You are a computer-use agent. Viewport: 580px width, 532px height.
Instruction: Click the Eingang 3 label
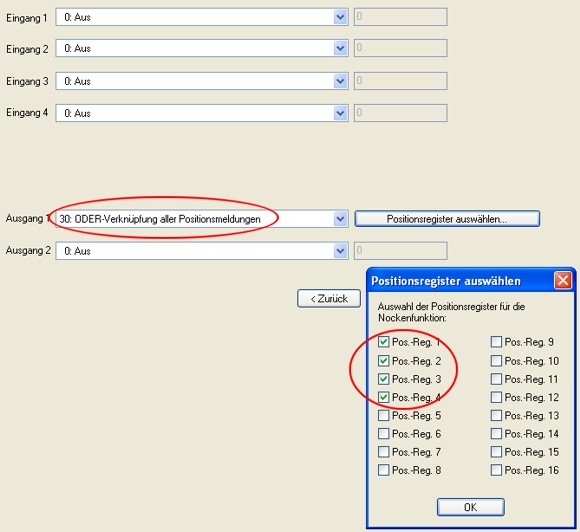click(x=27, y=81)
